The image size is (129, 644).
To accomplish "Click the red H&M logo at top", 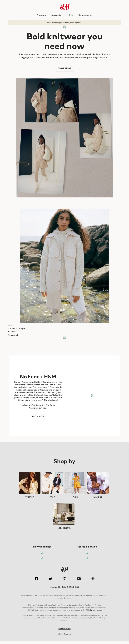I will click(x=64, y=7).
